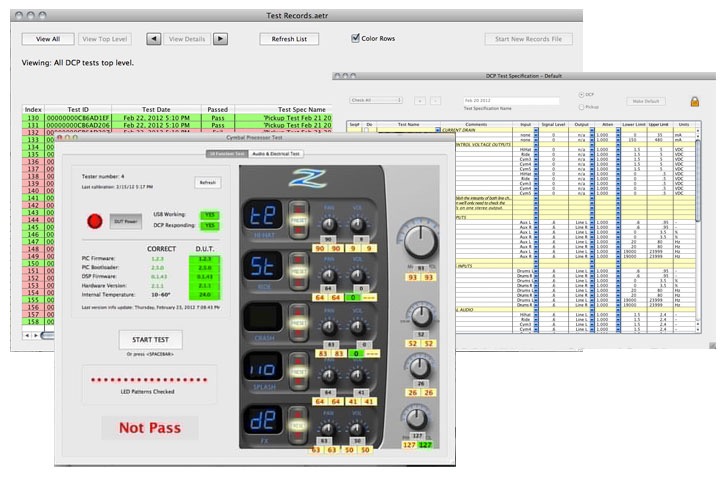Screen dimensions: 726x477
Task: Click the blue Z logo on processor
Action: coord(307,179)
